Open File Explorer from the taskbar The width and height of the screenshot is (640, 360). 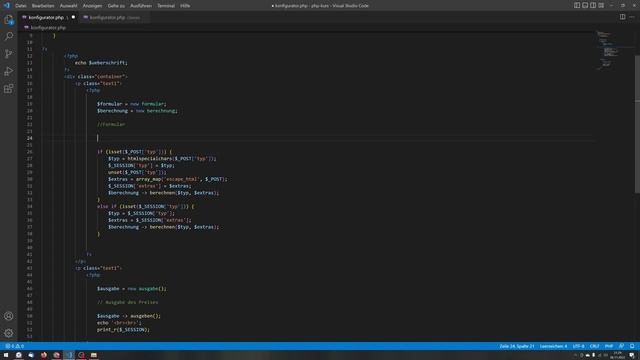tap(94, 355)
